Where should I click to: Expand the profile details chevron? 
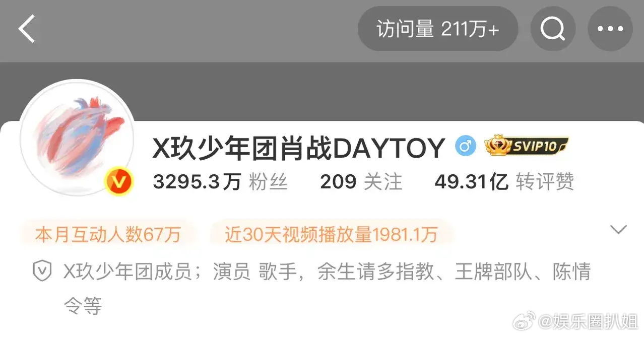coord(618,230)
